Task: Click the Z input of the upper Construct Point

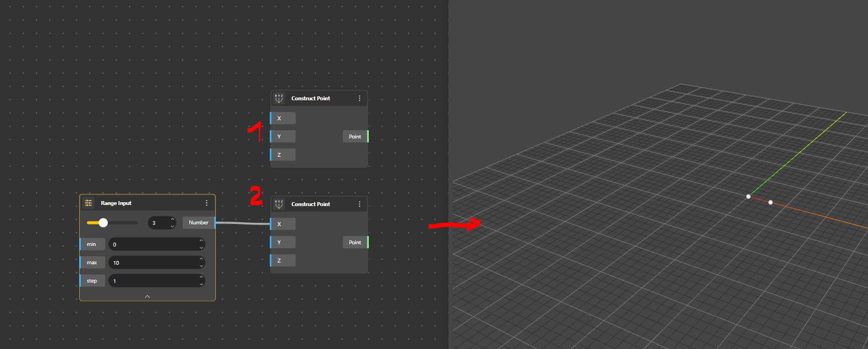Action: [x=283, y=155]
